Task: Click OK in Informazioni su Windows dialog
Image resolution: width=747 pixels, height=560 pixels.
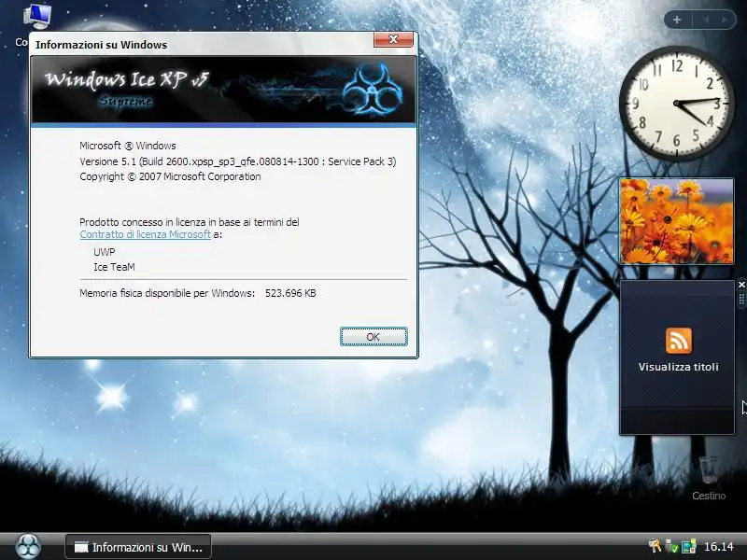Action: coord(373,337)
